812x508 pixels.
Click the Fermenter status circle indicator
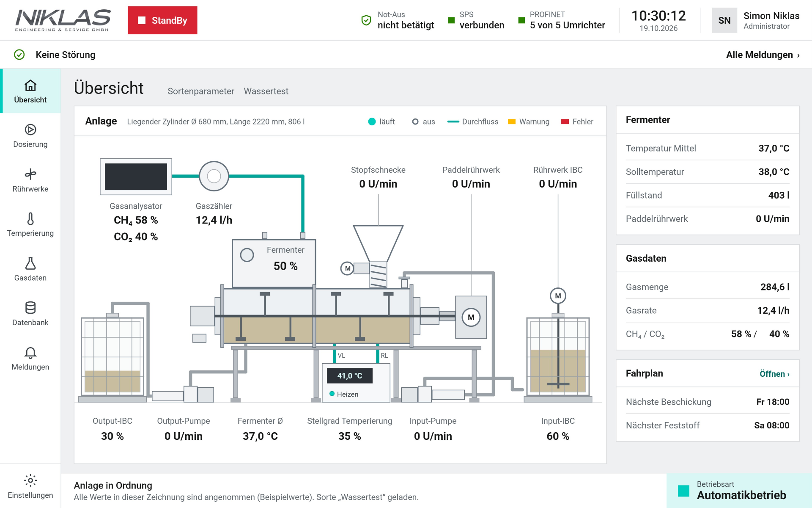(247, 255)
